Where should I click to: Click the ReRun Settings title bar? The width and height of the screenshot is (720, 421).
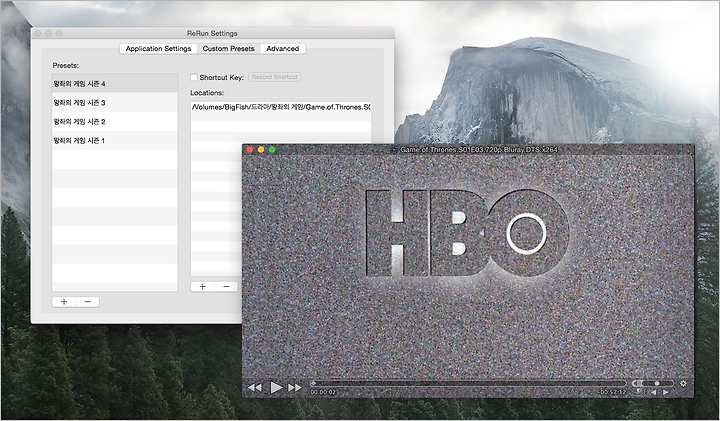(x=212, y=33)
